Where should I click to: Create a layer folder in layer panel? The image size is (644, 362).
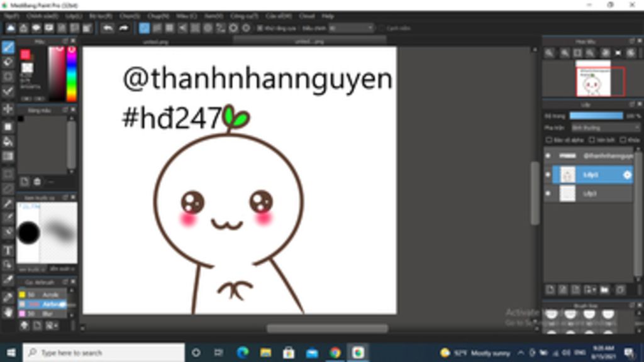point(604,290)
